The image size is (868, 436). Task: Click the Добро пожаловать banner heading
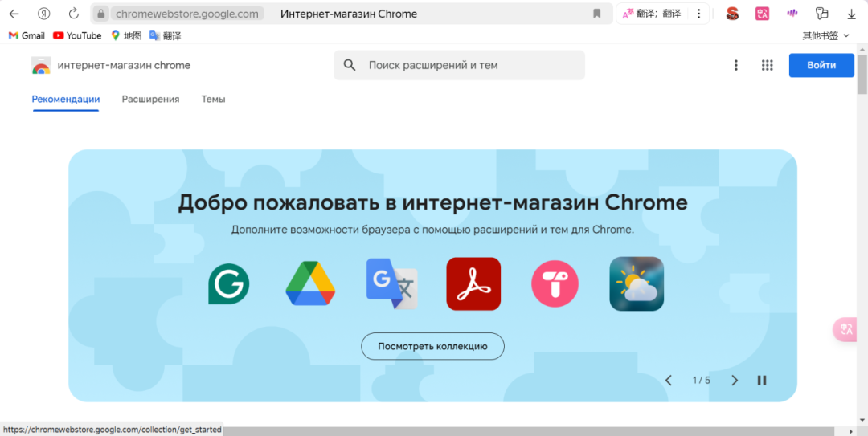(433, 203)
